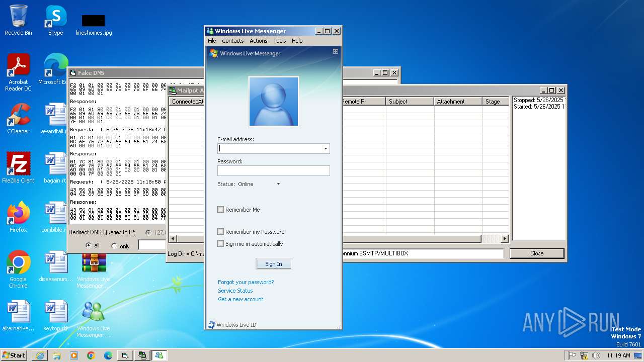Click Close button in Mailpot window
644x362 pixels.
537,253
